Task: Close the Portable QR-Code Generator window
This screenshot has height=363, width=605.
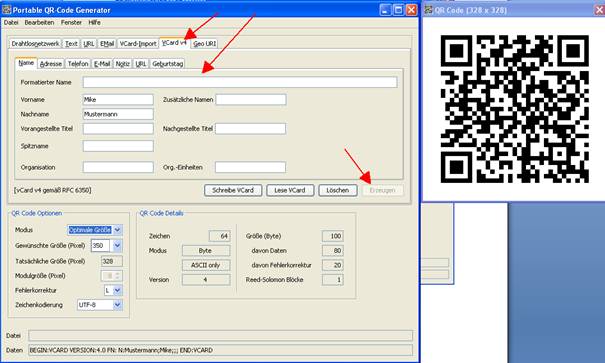Action: pyautogui.click(x=411, y=10)
